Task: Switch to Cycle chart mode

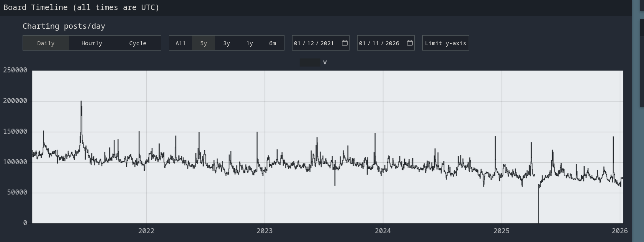Action: point(138,43)
